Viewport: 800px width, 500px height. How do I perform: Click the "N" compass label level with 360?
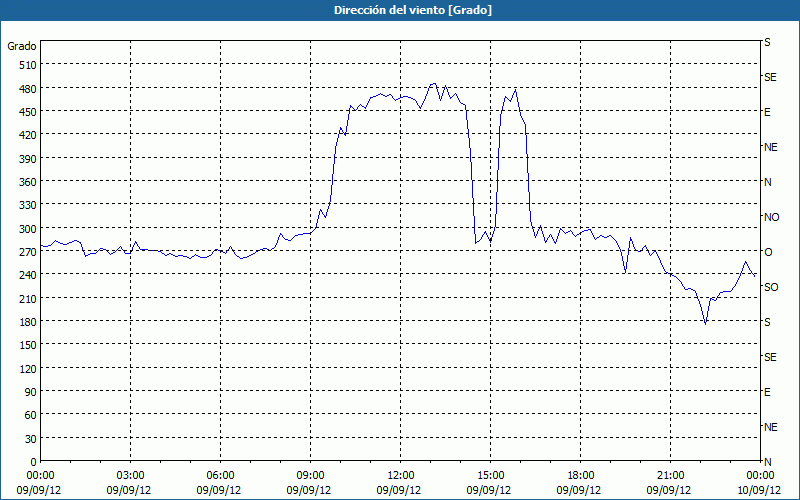[x=767, y=182]
